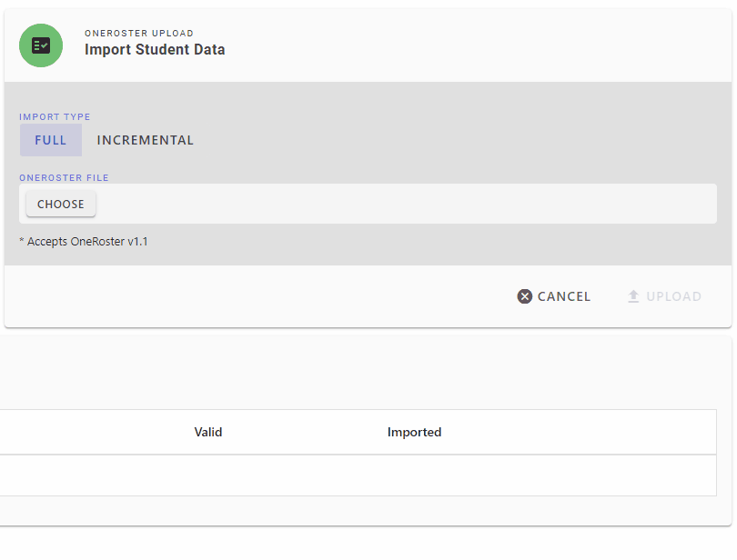Viewport: 737px width, 560px height.
Task: Click the ONEROSTER UPLOAD caption
Action: tap(139, 34)
